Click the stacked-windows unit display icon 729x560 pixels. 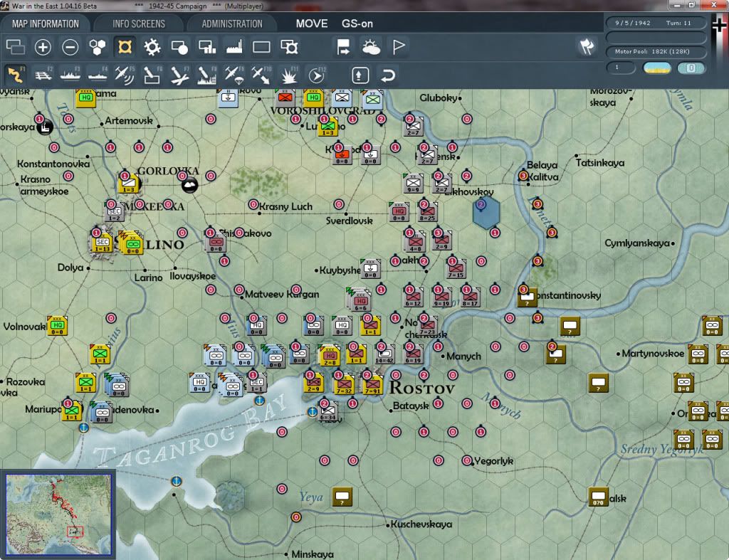click(16, 47)
